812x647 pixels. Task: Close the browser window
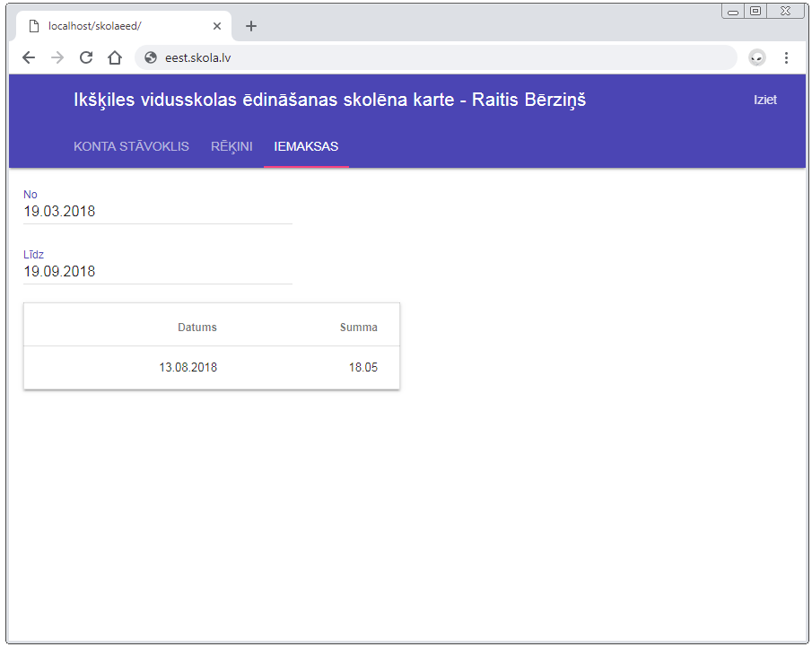point(786,12)
